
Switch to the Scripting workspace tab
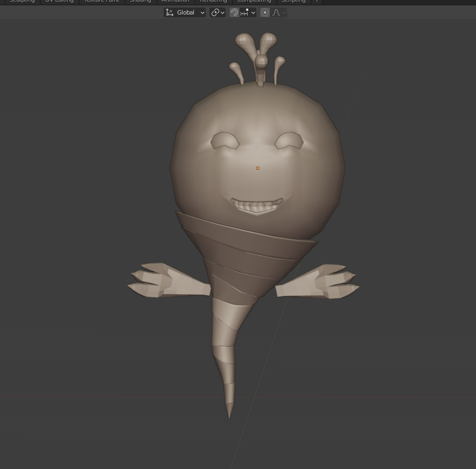click(x=293, y=1)
